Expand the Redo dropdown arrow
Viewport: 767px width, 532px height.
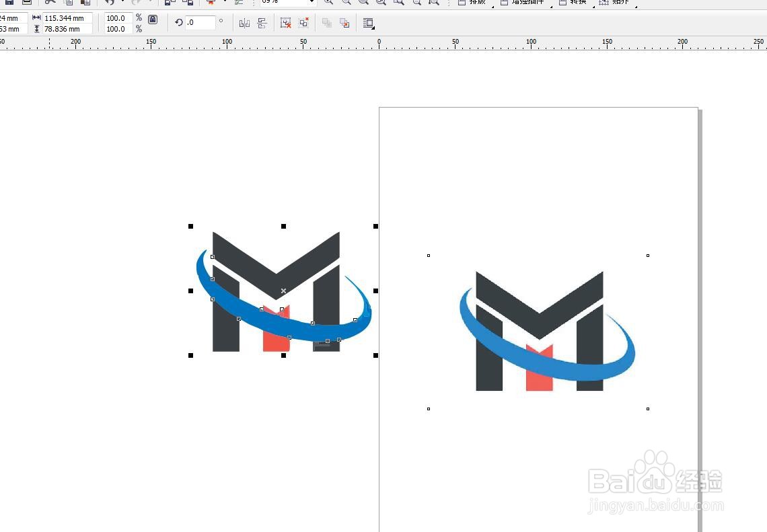[x=151, y=3]
